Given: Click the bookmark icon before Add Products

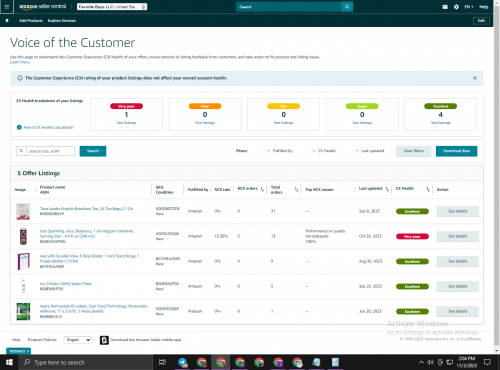Looking at the screenshot, I should click(7, 21).
